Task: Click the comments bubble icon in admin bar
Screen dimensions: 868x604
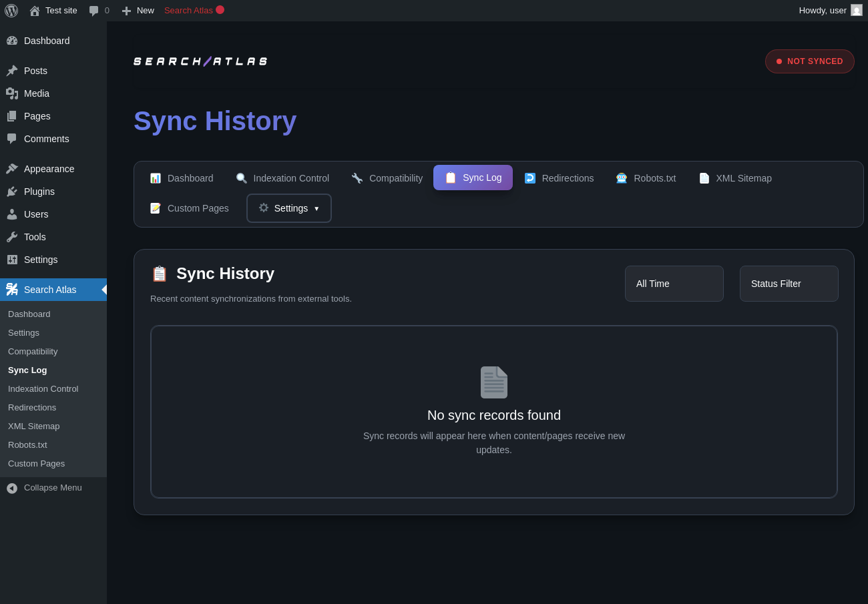Action: pos(94,11)
